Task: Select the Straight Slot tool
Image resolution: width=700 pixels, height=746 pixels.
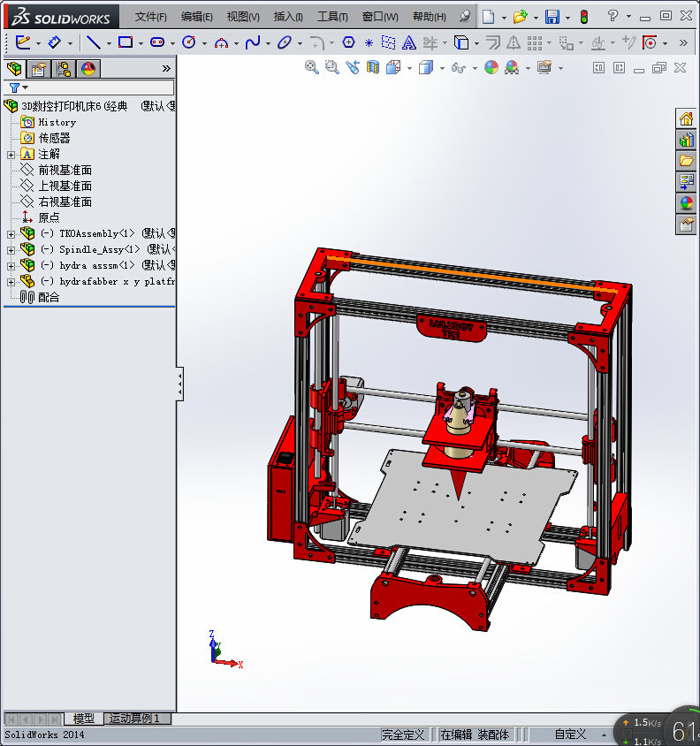Action: pos(157,42)
